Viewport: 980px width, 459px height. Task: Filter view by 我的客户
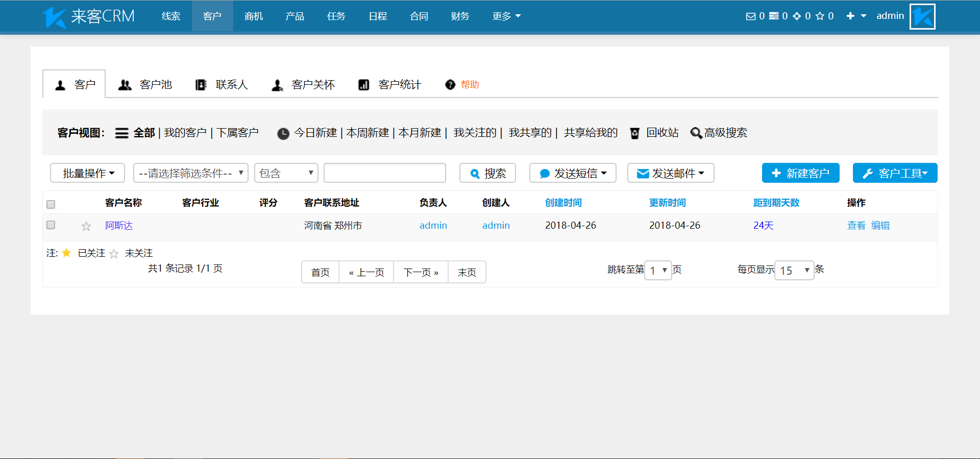(x=185, y=133)
